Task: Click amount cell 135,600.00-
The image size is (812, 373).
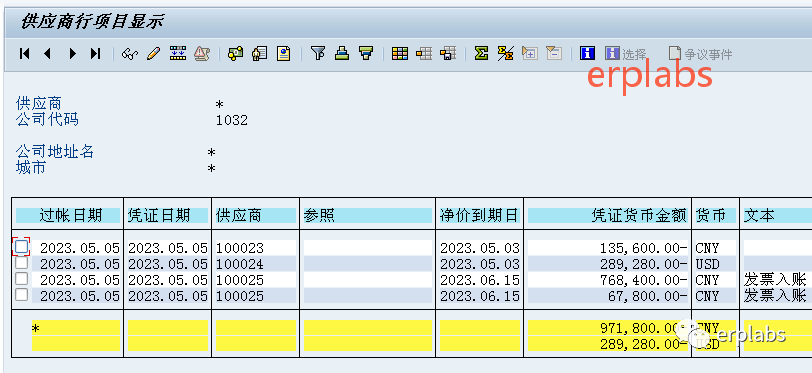Action: pos(607,248)
